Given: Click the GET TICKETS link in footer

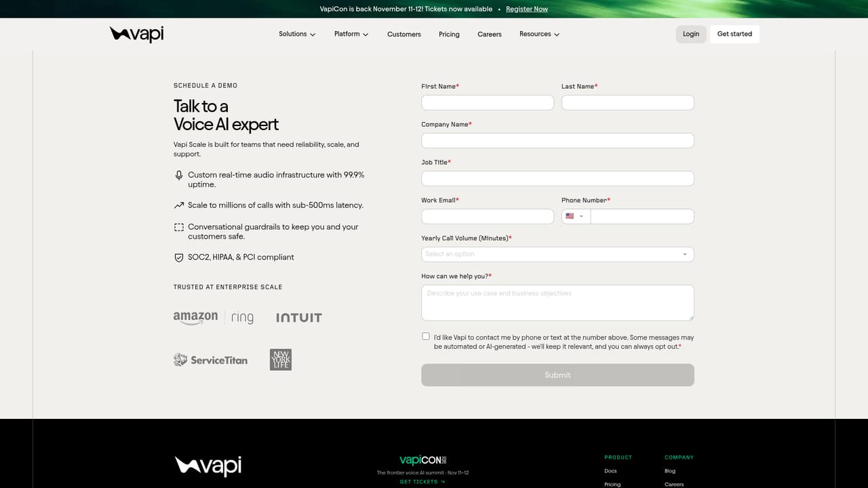Looking at the screenshot, I should pyautogui.click(x=422, y=482).
